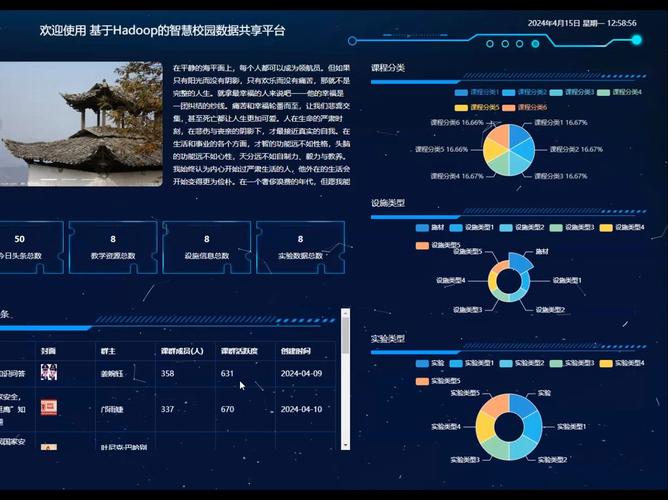Toggle 实验 legend item in 实验类型 chart

pyautogui.click(x=430, y=363)
